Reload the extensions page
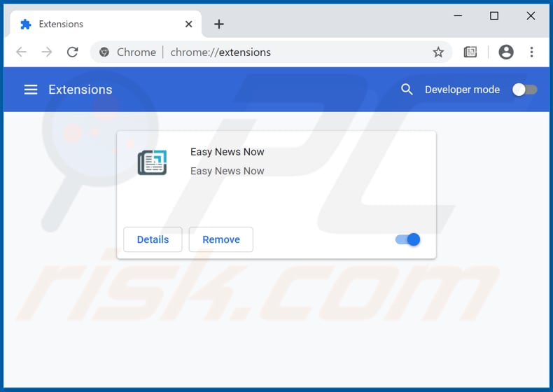Screen dimensions: 553x392 pos(72,52)
